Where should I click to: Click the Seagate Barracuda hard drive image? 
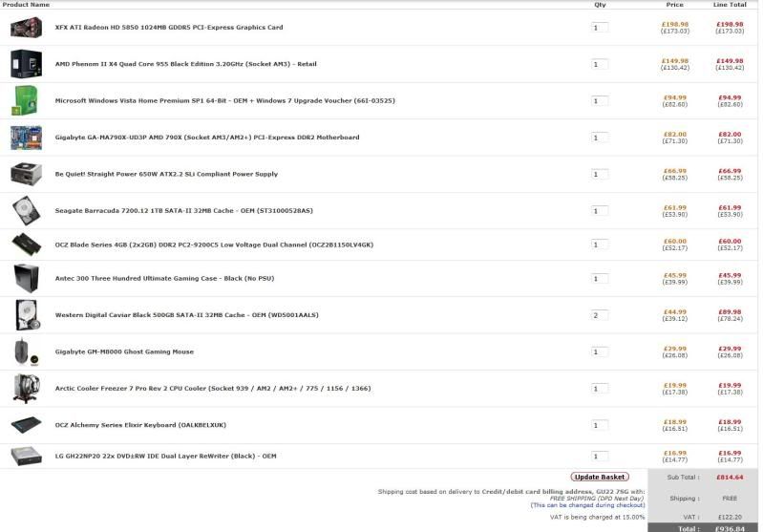pos(26,210)
